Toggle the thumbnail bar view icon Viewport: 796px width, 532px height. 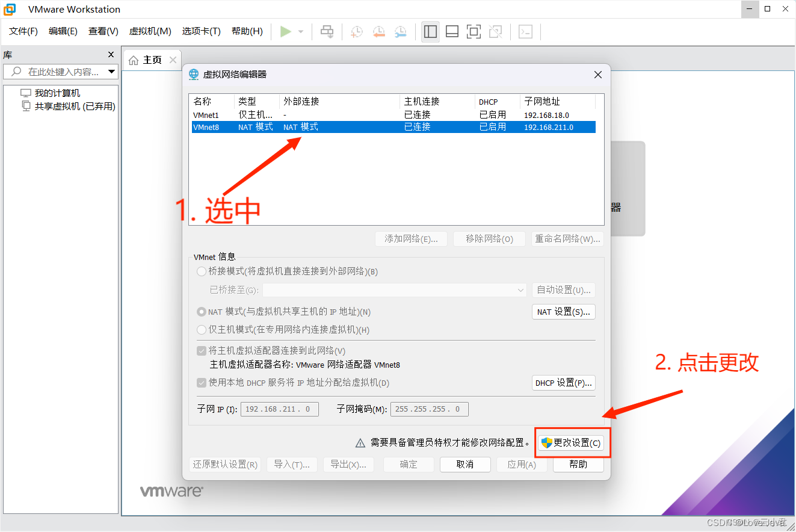[452, 31]
